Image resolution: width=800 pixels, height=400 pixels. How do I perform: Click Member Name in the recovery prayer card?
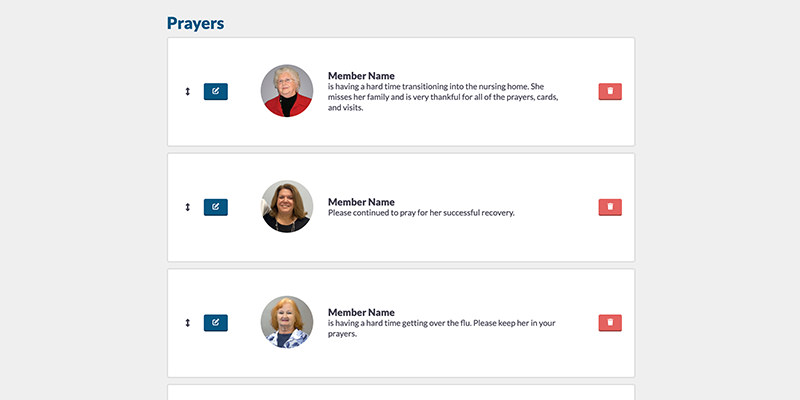(x=361, y=202)
